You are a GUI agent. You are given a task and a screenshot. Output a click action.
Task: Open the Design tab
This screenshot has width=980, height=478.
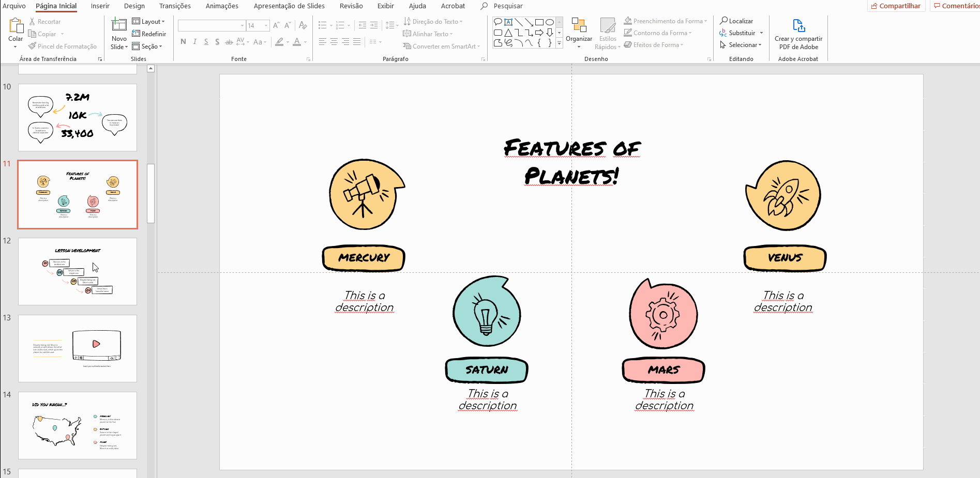coord(134,6)
